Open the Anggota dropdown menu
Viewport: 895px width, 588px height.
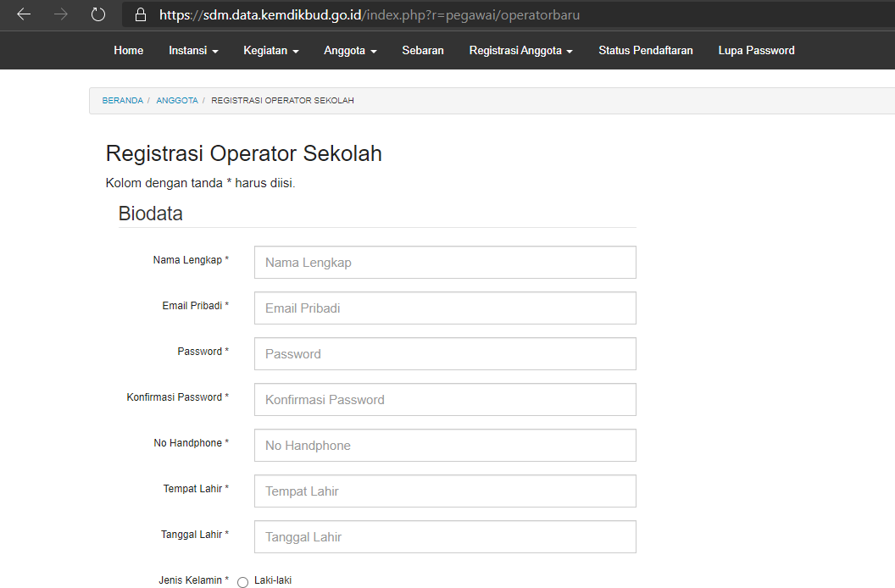tap(349, 50)
